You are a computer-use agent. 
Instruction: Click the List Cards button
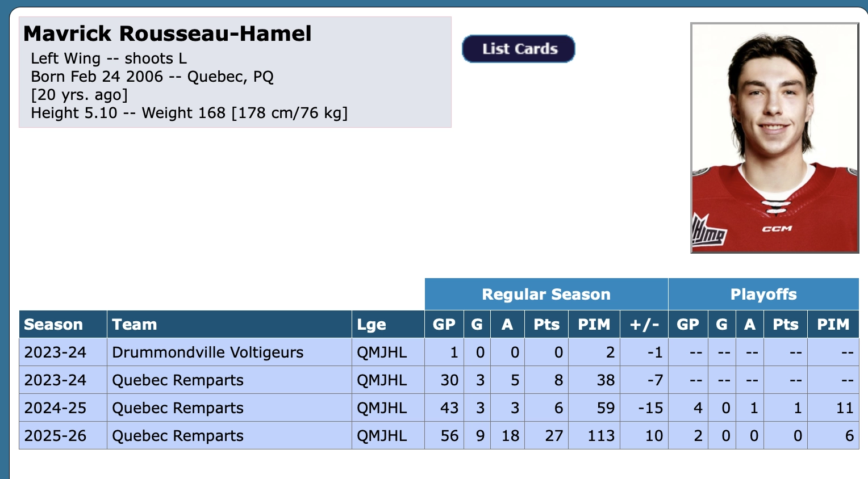519,49
